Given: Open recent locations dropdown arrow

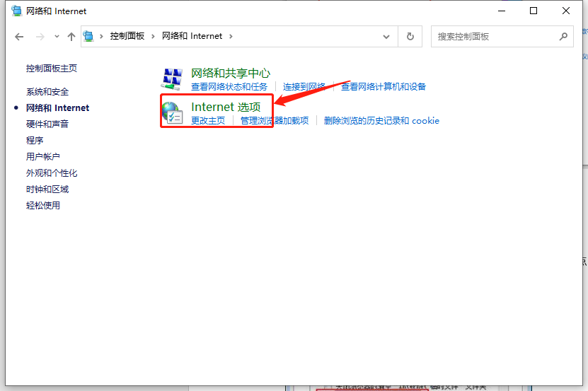Looking at the screenshot, I should point(57,36).
